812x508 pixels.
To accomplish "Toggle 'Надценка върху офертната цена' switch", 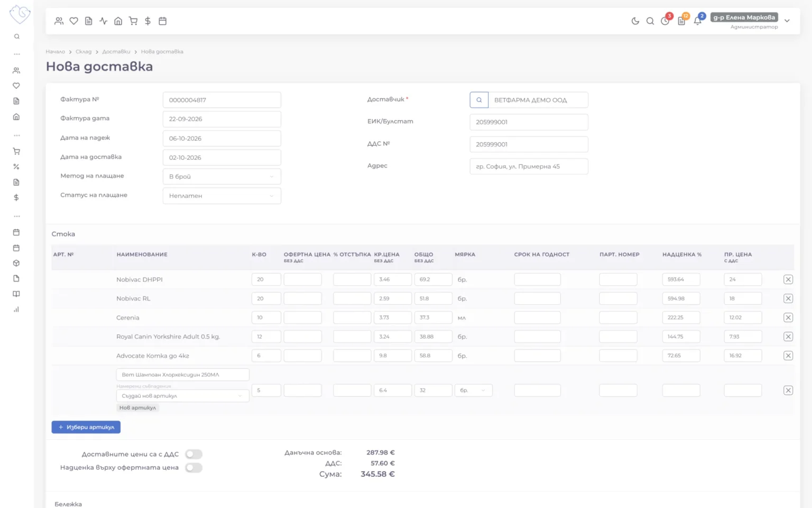I will click(x=193, y=468).
